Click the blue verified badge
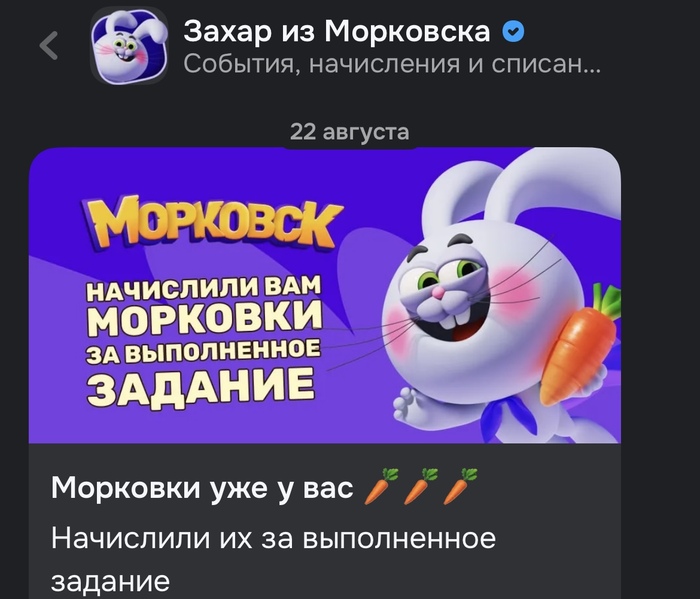The image size is (700, 599). pyautogui.click(x=513, y=32)
